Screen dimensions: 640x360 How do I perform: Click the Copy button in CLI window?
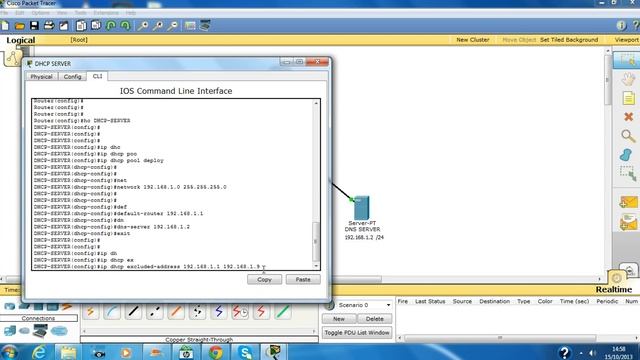click(264, 280)
